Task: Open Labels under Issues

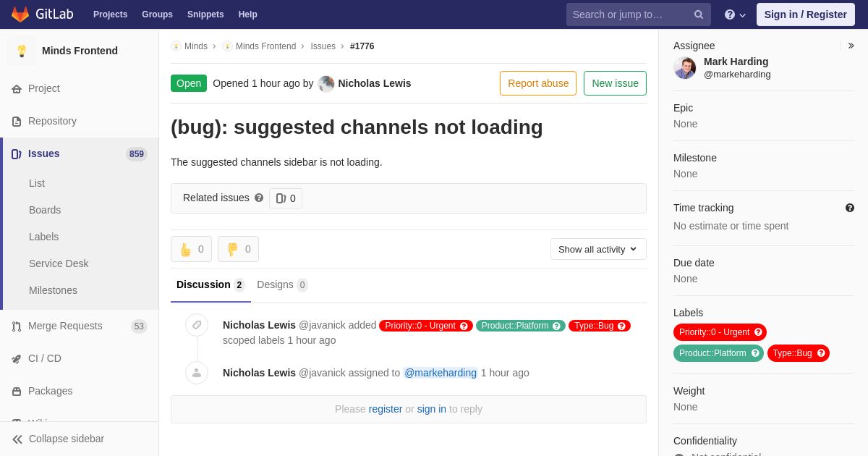Action: (43, 237)
